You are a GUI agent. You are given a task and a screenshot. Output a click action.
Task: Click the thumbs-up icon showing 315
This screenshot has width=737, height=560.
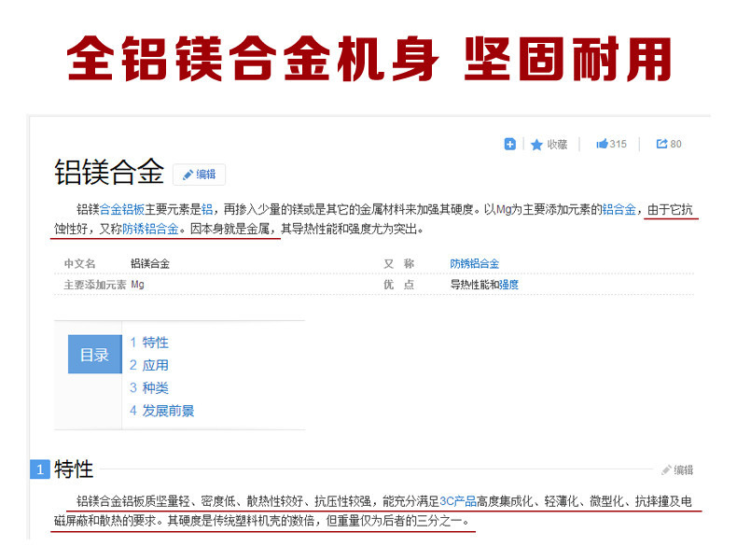602,144
